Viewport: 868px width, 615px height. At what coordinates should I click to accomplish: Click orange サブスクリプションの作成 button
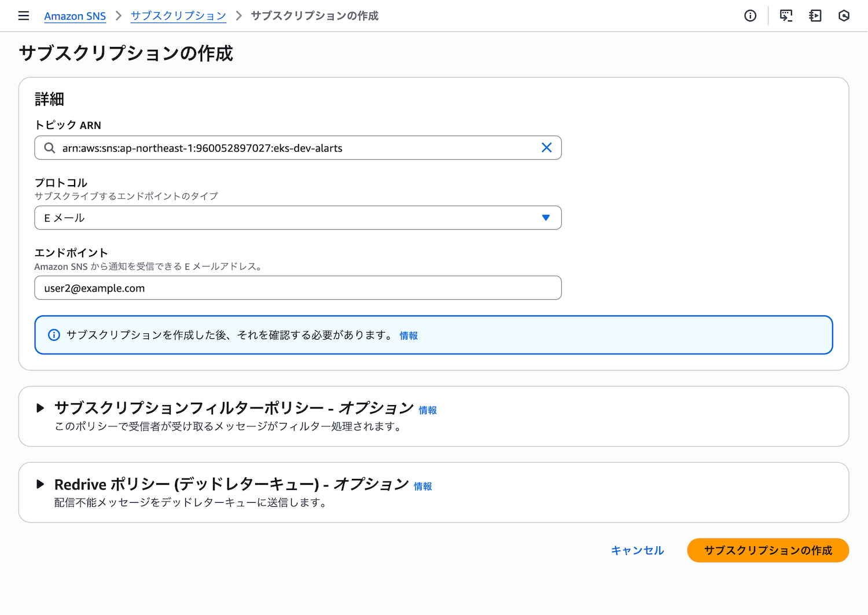(767, 550)
